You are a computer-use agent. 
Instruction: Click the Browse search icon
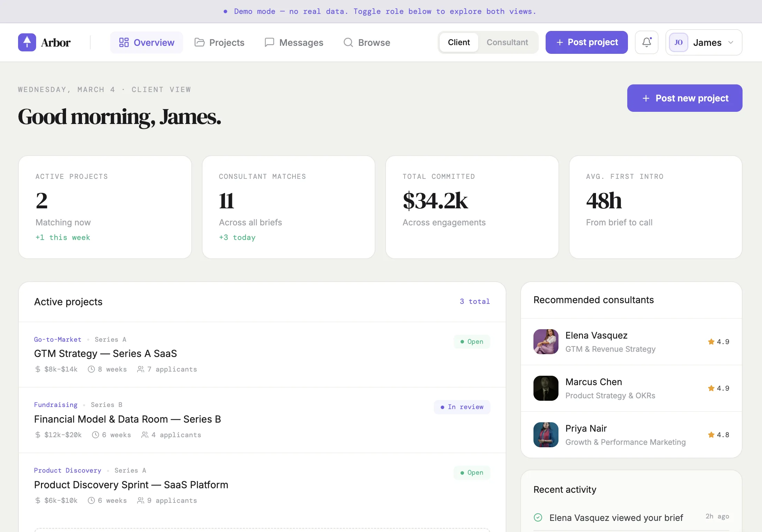pyautogui.click(x=348, y=42)
